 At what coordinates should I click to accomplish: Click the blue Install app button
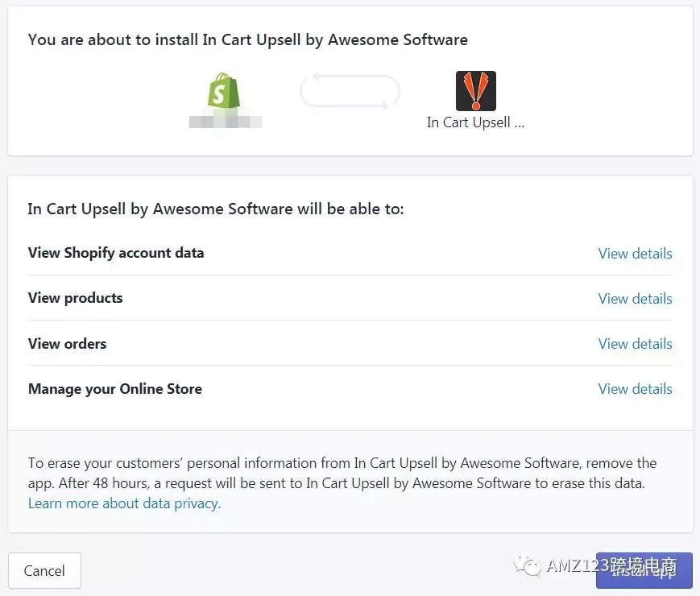644,570
